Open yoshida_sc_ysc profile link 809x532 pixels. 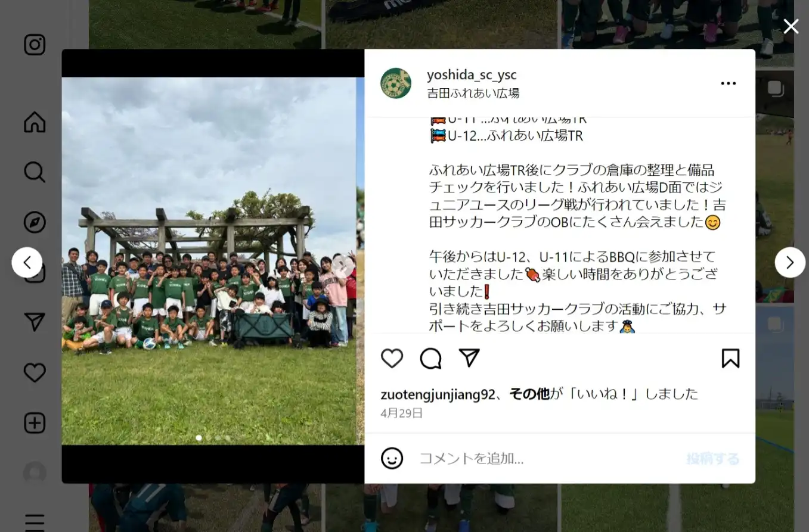472,75
